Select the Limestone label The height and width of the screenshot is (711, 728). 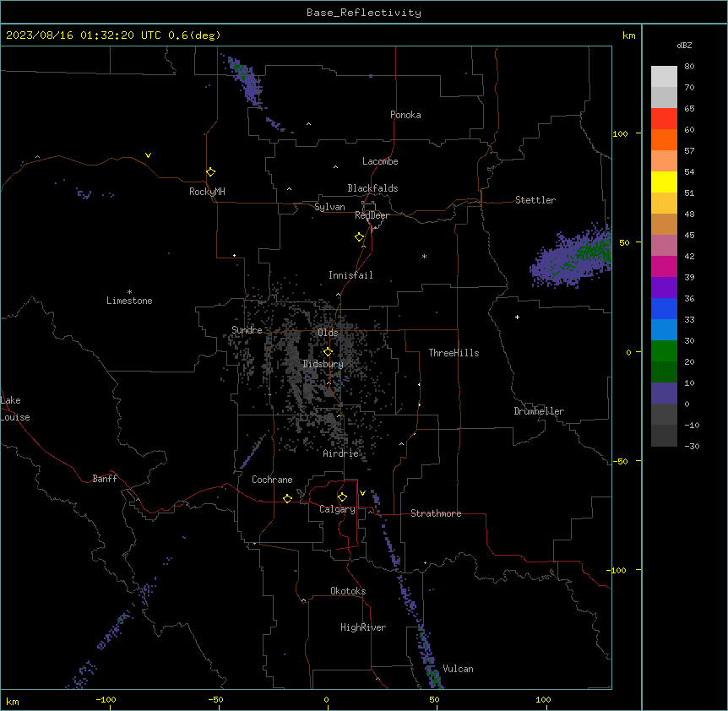coord(129,301)
